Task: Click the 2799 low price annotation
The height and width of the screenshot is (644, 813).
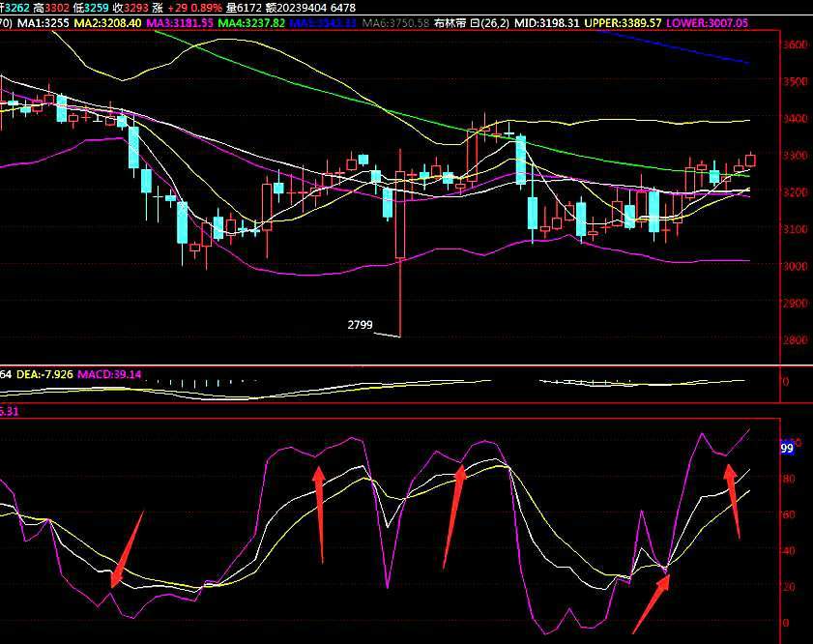Action: [x=360, y=325]
